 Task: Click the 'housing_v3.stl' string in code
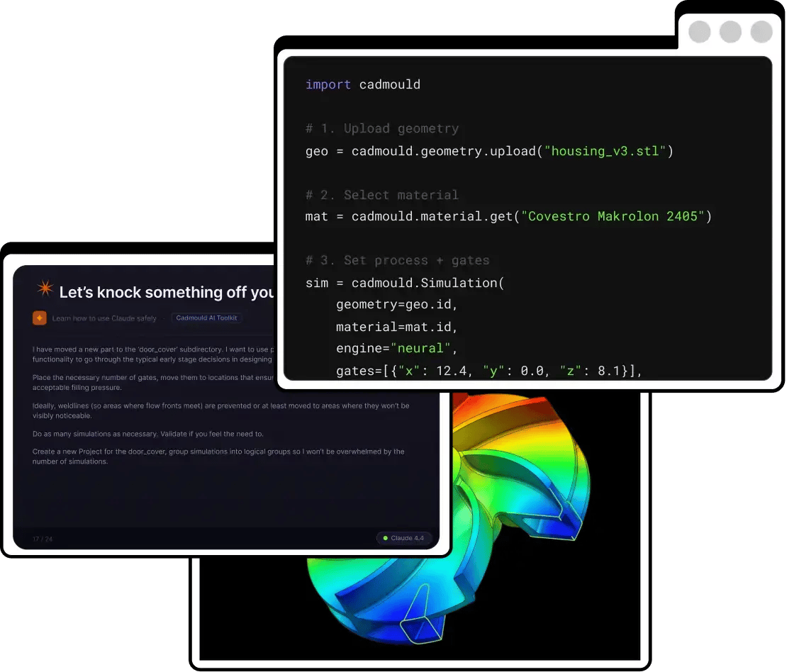(x=605, y=152)
